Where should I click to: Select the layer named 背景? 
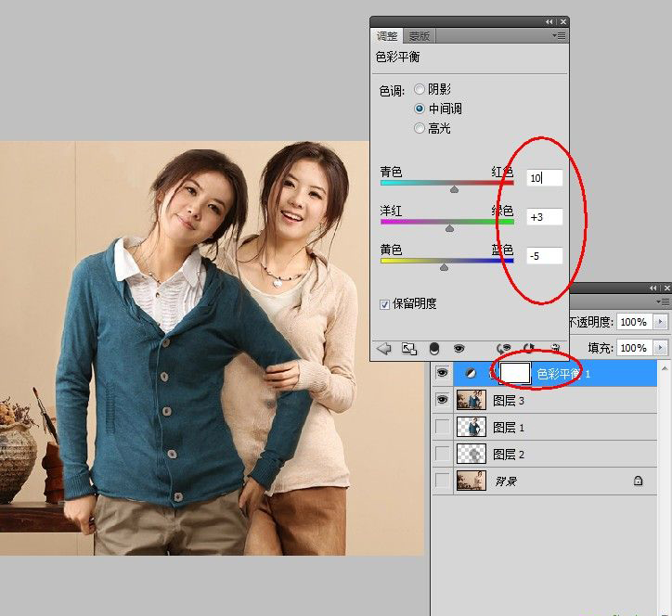click(x=506, y=481)
